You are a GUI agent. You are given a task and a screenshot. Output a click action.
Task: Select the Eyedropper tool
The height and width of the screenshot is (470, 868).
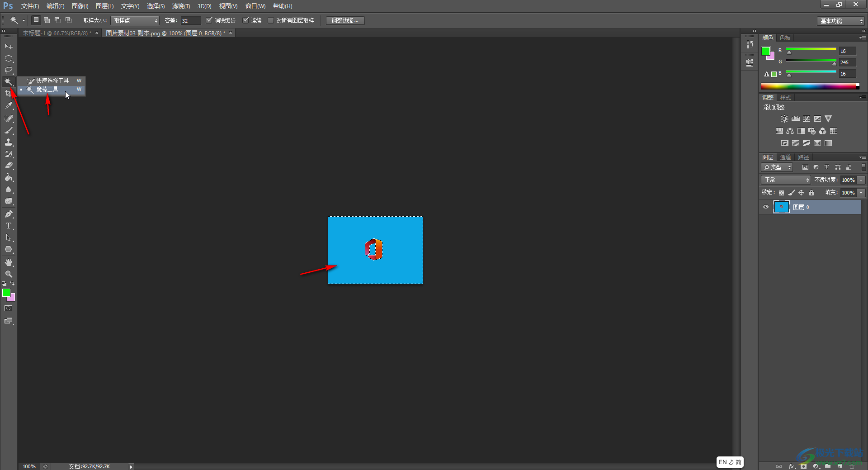9,105
